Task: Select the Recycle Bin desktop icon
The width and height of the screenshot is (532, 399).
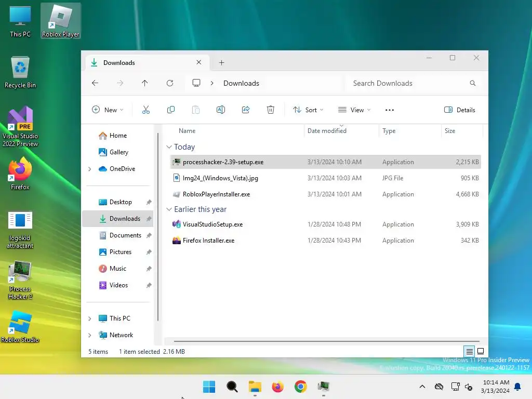Action: 20,72
